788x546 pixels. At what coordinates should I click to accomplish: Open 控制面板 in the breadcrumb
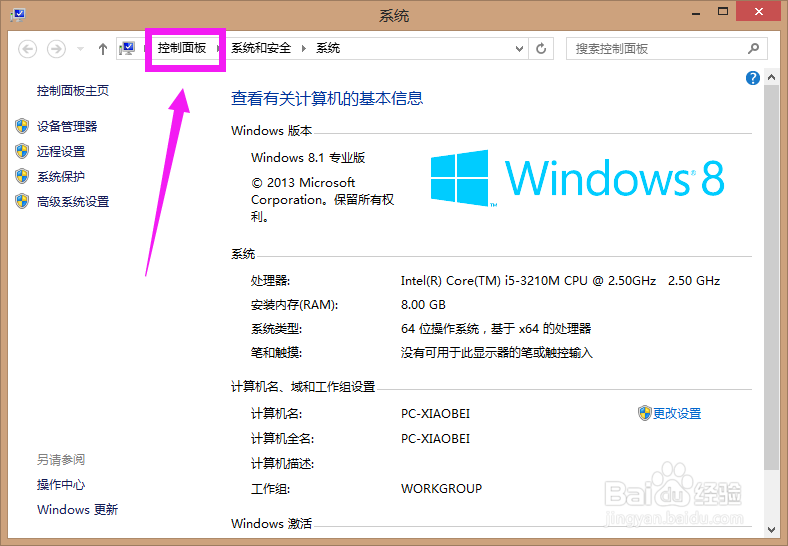(x=182, y=48)
